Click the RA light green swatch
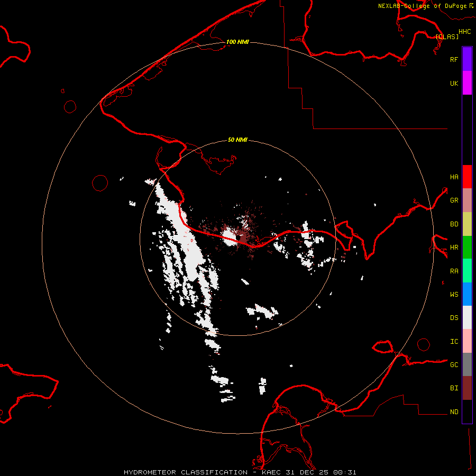Screen dimensions: 476x476 point(467,271)
